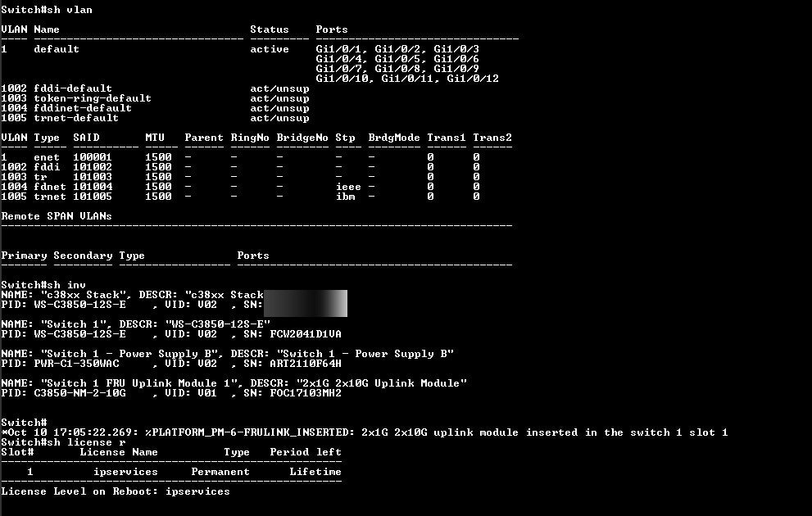
Task: Click the PID 'PWR-C1-350WAC'
Action: point(77,364)
